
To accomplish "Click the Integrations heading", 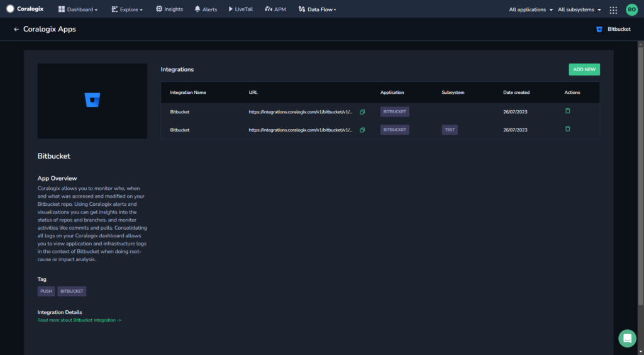I will [177, 69].
